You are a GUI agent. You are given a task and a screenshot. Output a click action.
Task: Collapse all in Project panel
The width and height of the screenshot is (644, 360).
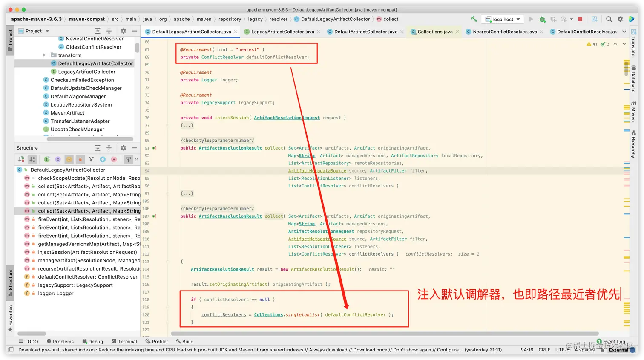[109, 31]
